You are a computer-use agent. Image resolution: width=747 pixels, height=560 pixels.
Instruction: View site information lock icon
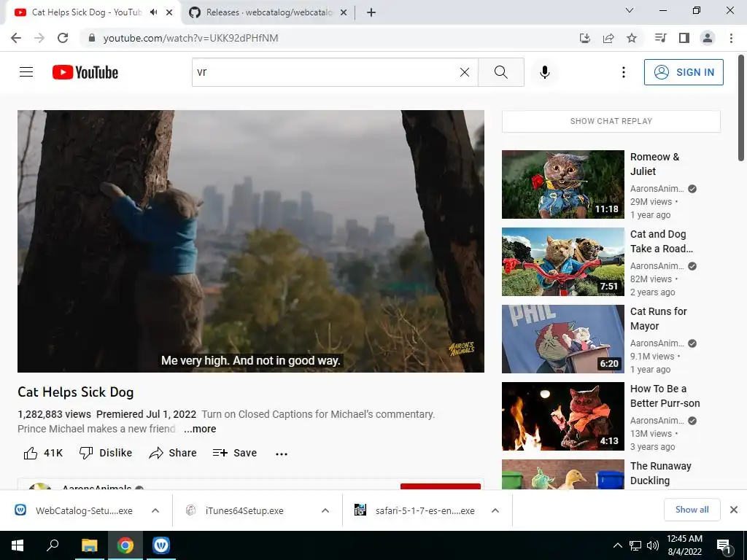[92, 38]
